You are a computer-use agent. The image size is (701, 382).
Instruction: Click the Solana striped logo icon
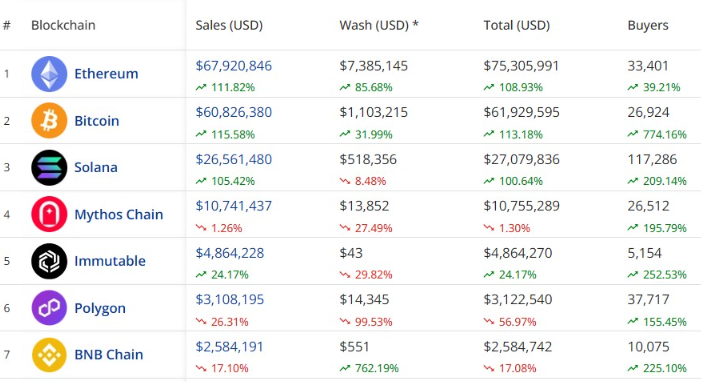point(49,167)
